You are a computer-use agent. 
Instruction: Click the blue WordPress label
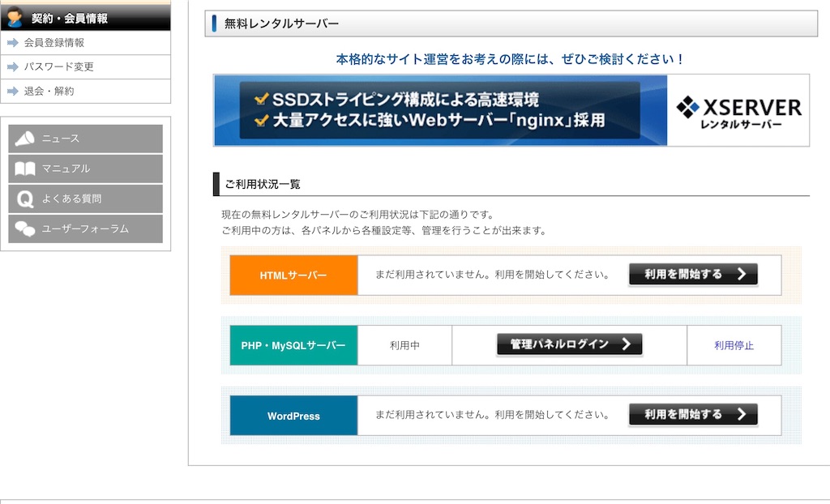tap(293, 416)
